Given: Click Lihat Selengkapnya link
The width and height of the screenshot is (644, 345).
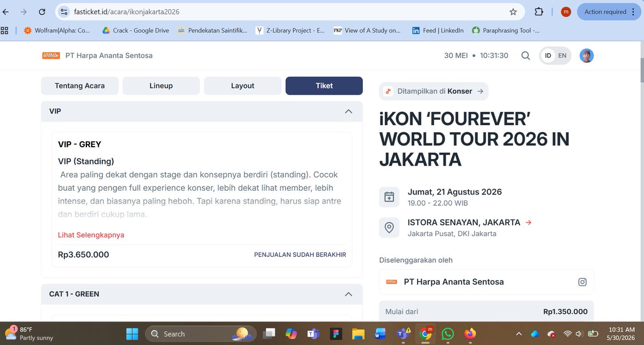Looking at the screenshot, I should tap(91, 235).
